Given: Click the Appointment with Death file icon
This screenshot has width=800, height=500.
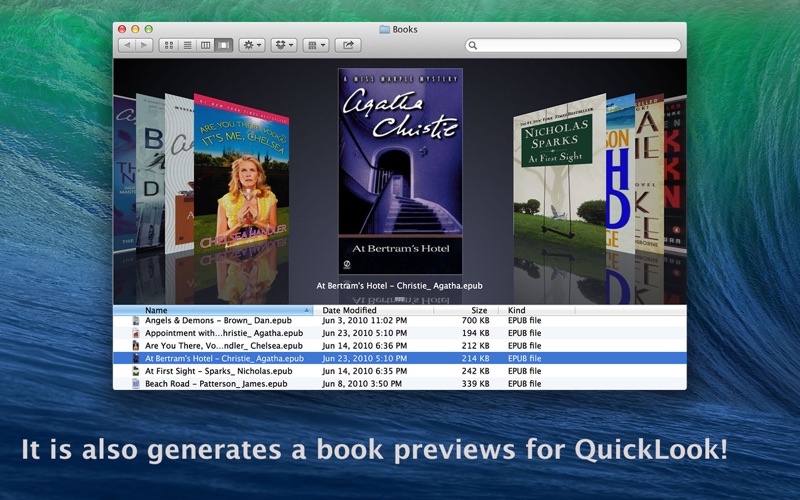Looking at the screenshot, I should pos(136,333).
